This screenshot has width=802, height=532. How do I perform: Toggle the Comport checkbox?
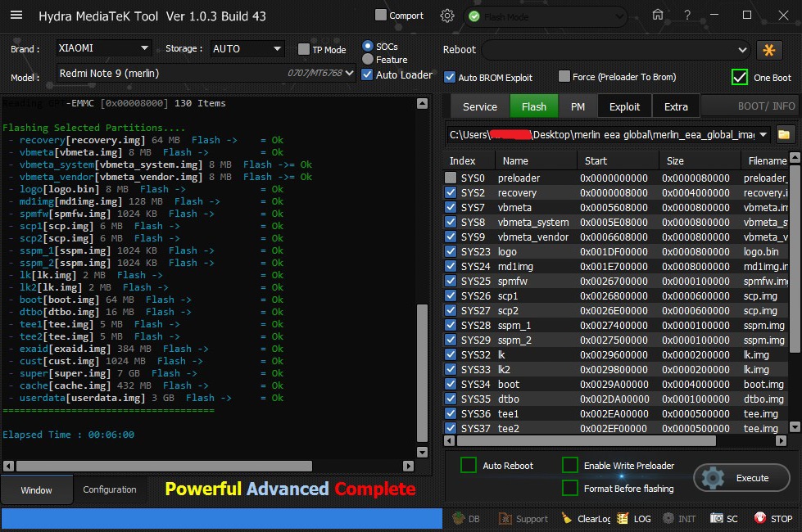pos(381,15)
